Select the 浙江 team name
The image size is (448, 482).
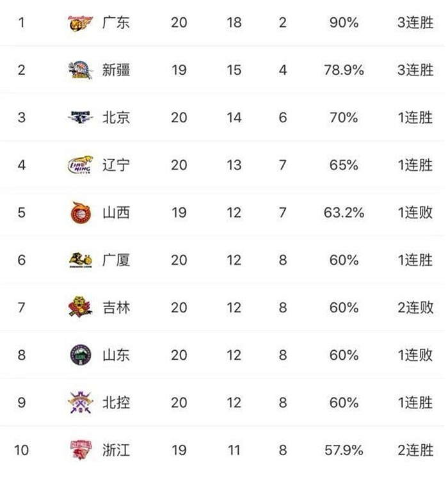[x=116, y=449]
